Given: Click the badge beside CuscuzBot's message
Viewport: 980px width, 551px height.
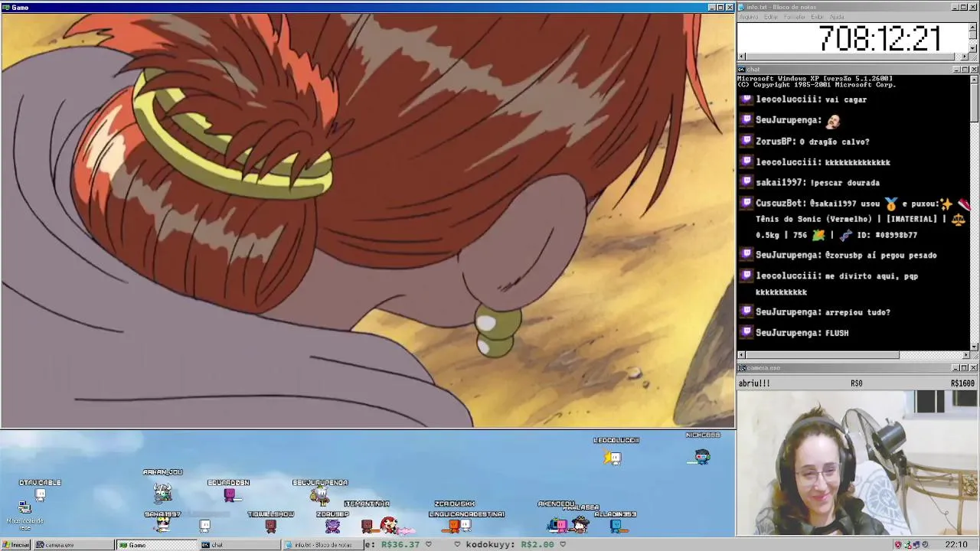Looking at the screenshot, I should point(746,203).
